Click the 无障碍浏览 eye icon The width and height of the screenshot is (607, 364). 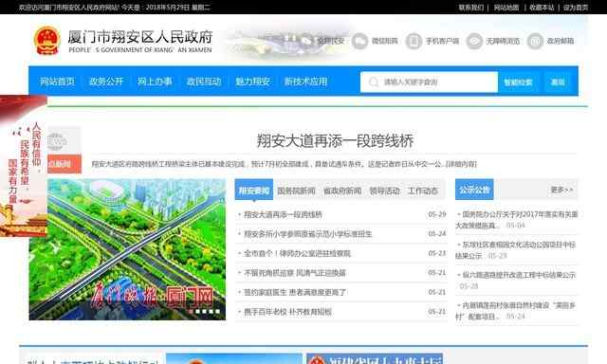[474, 41]
